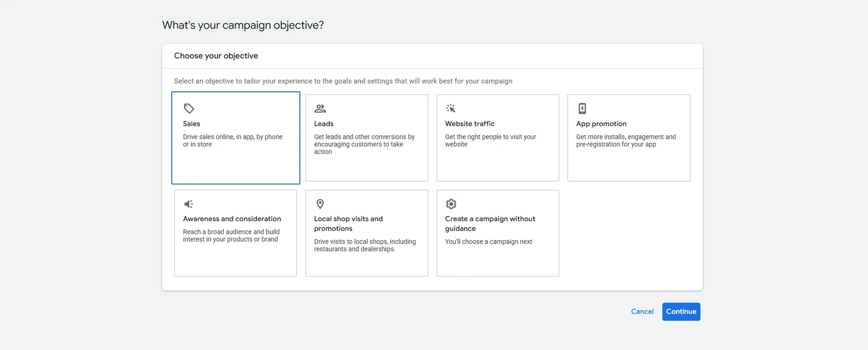
Task: Click the Sales price tag icon
Action: pyautogui.click(x=189, y=108)
